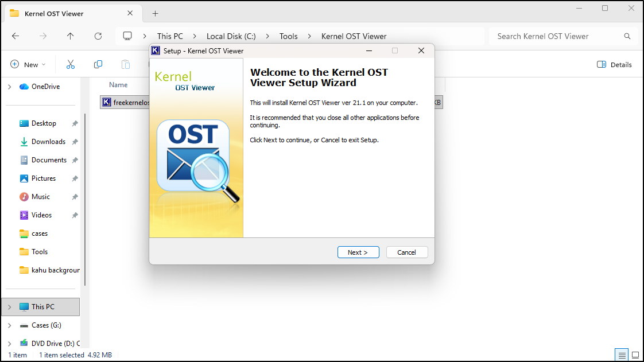This screenshot has height=362, width=644.
Task: Switch to large thumbnails view icon
Action: coord(635,355)
